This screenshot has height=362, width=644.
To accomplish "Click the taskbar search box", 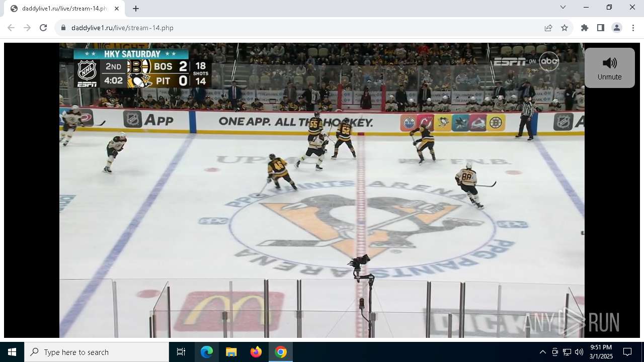I will point(97,352).
